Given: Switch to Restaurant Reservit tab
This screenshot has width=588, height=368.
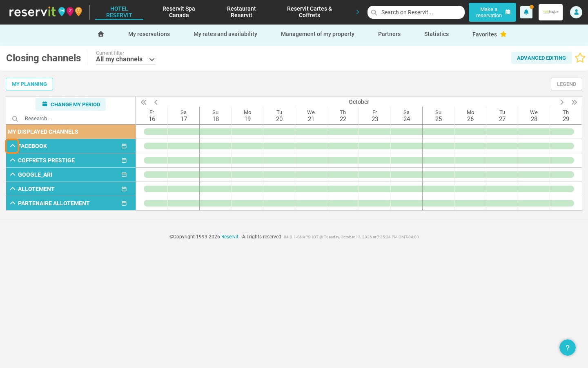Looking at the screenshot, I should pyautogui.click(x=241, y=12).
